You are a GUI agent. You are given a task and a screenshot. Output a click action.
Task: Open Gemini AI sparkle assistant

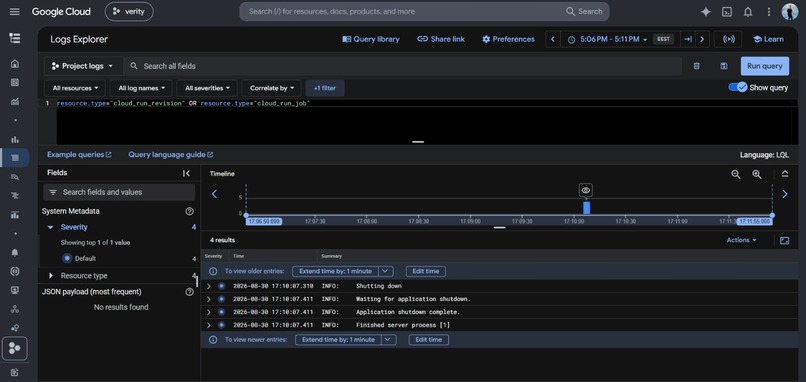point(706,12)
